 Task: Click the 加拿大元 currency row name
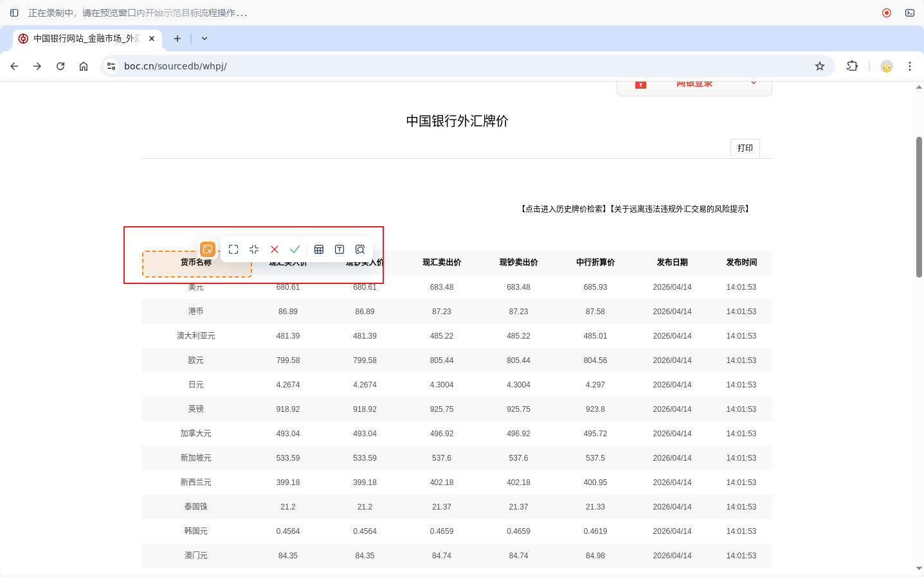pyautogui.click(x=196, y=434)
